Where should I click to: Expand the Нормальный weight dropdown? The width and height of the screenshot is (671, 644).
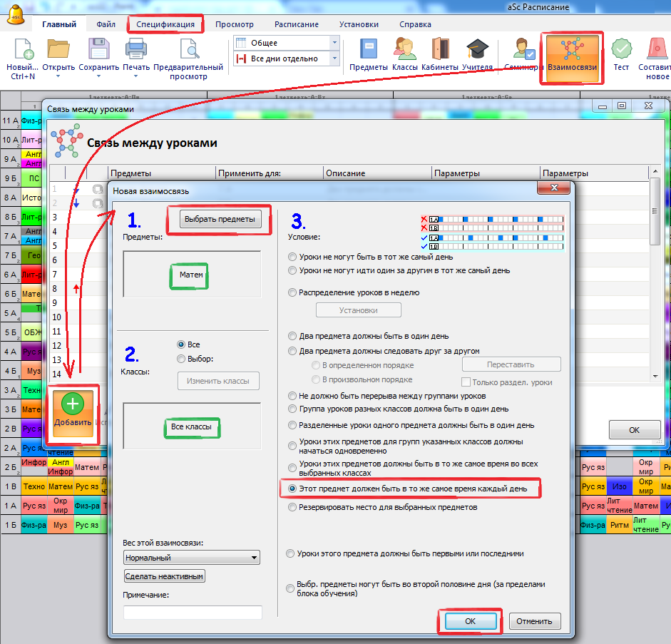[x=191, y=558]
